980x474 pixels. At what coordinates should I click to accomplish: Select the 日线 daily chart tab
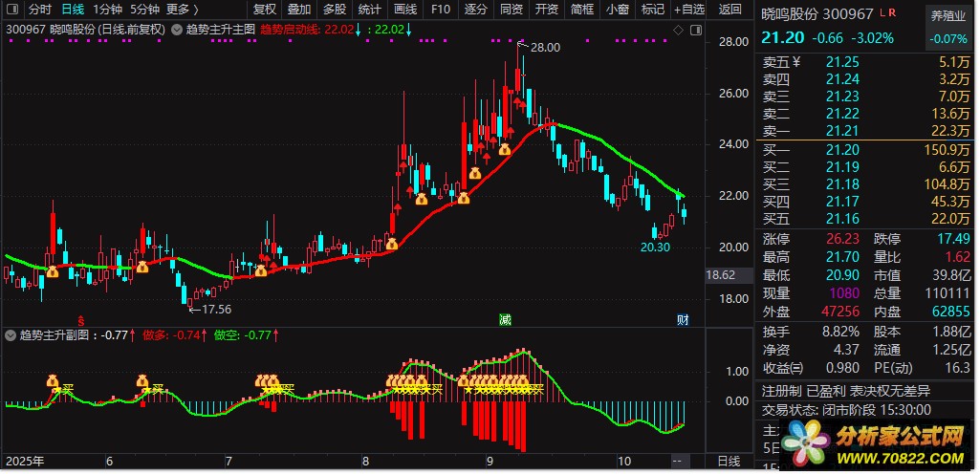pyautogui.click(x=73, y=10)
